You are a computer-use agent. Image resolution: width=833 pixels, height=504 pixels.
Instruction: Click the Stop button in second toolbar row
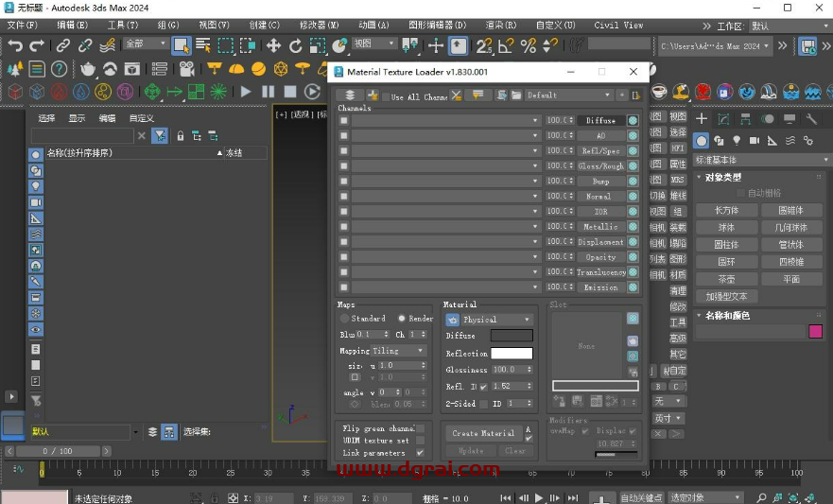(x=290, y=92)
